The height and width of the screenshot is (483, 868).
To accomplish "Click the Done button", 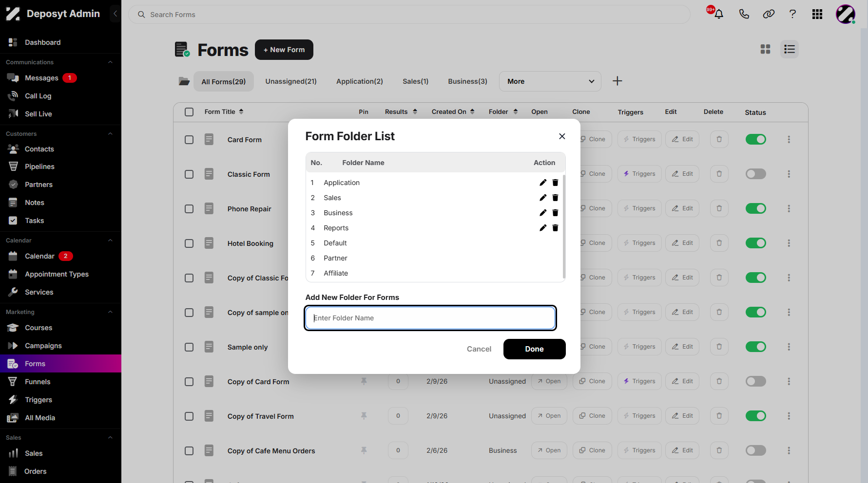I will coord(534,349).
